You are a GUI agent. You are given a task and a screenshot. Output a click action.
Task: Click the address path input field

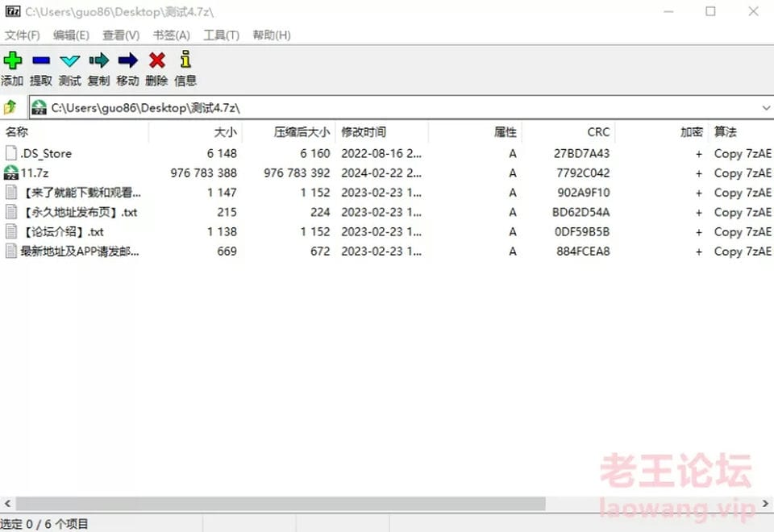pyautogui.click(x=402, y=107)
